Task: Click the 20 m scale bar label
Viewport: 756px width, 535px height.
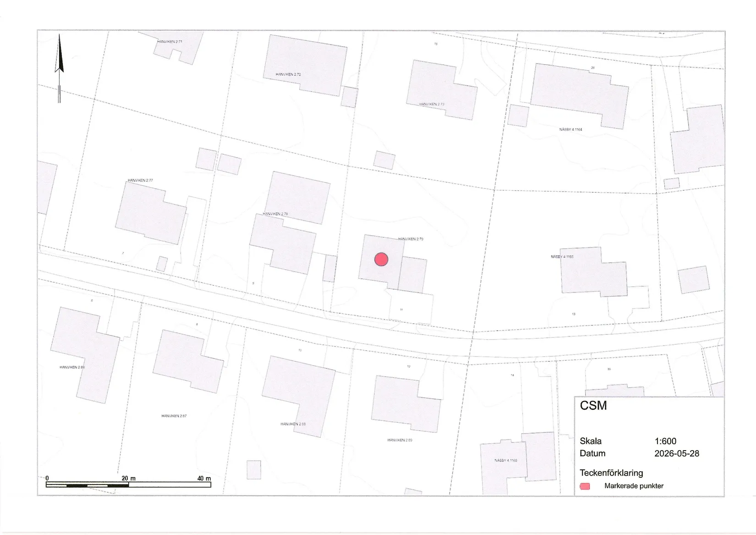Action: pos(129,478)
